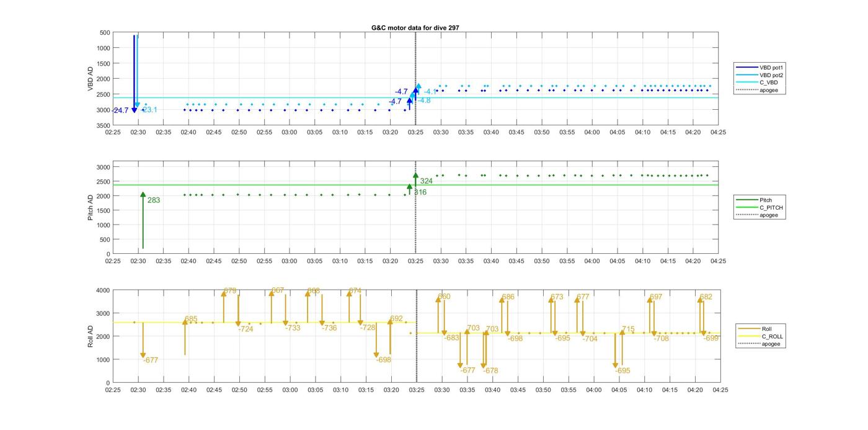This screenshot has width=868, height=430.
Task: Click the "715" roll annotation
Action: 628,329
